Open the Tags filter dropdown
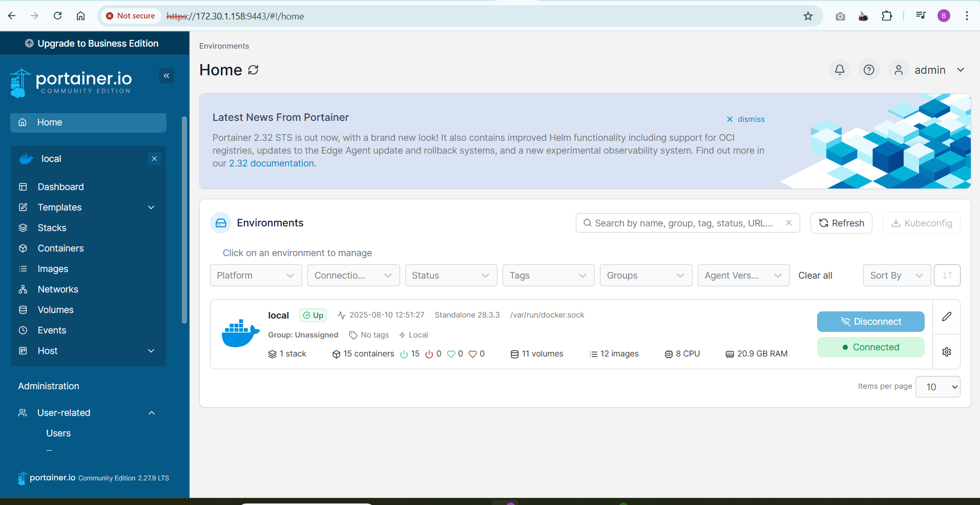This screenshot has height=505, width=980. coord(549,276)
